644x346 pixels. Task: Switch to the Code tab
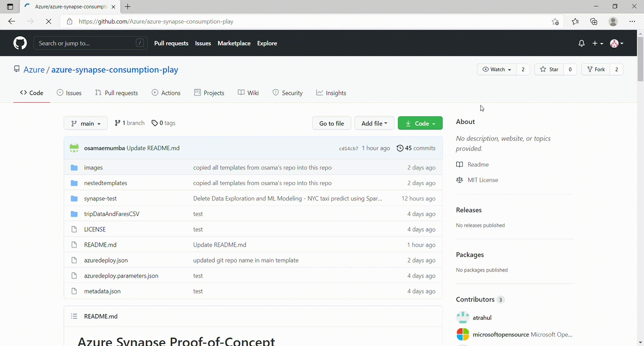32,93
